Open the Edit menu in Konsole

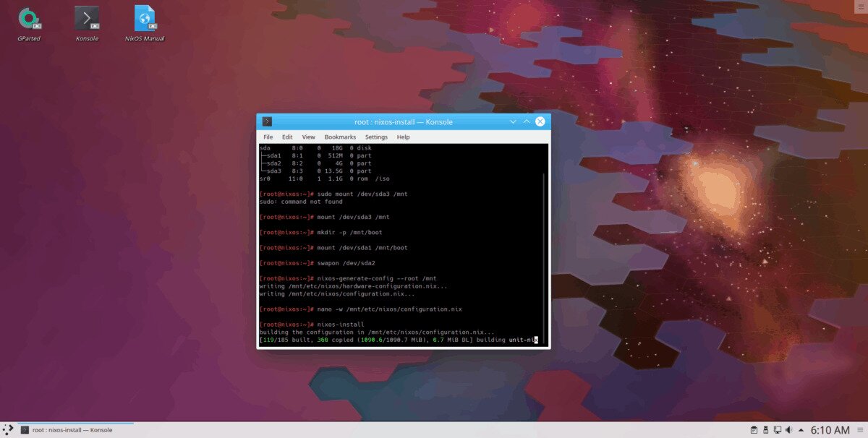tap(287, 137)
